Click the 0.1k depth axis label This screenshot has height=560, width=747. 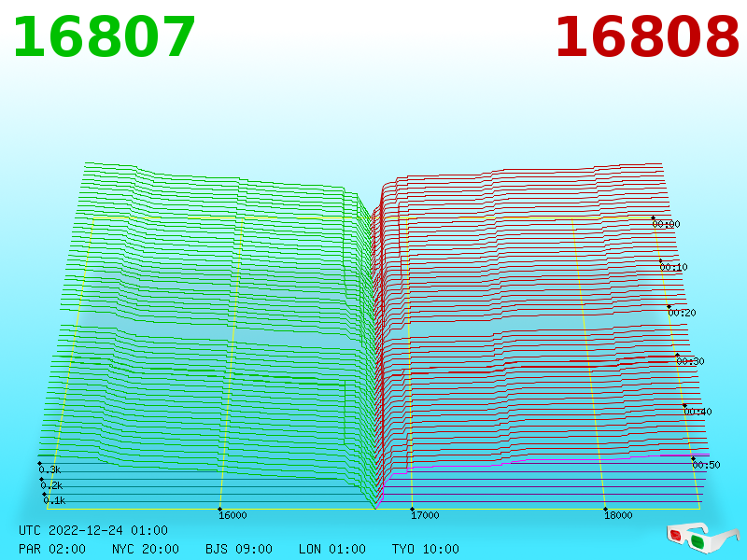[54, 500]
